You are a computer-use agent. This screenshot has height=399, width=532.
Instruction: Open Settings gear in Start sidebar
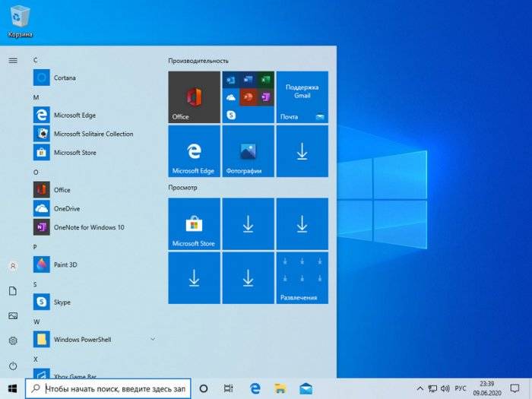[13, 340]
